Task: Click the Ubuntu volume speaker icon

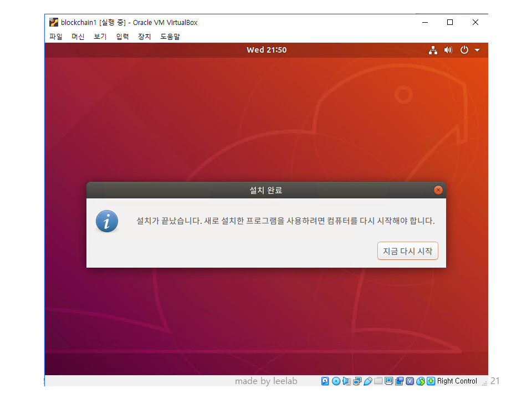Action: tap(448, 50)
